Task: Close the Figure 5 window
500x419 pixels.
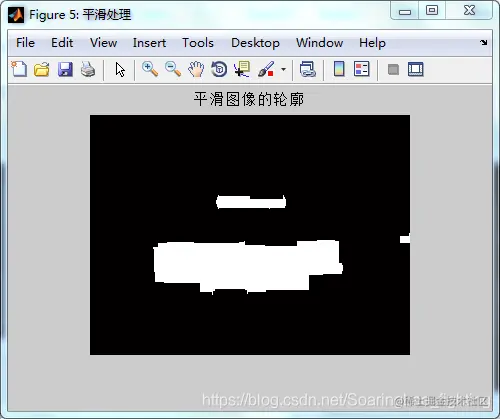Action: [469, 11]
